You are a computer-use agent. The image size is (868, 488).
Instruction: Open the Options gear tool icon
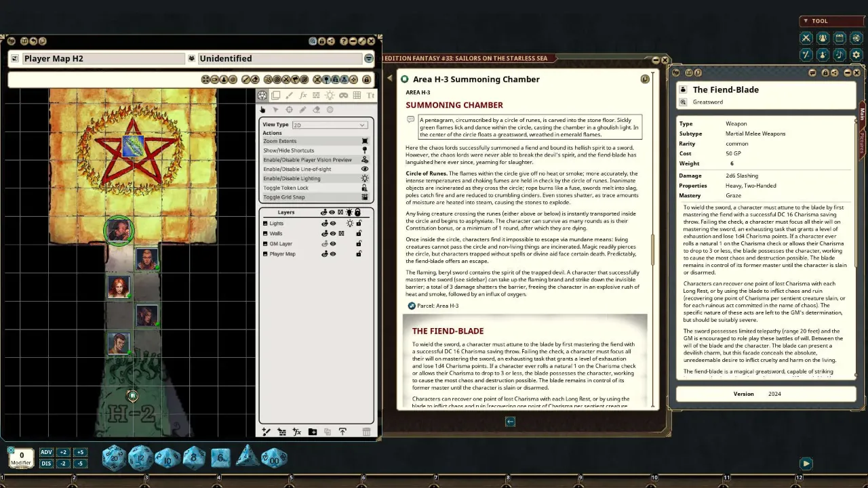click(856, 54)
